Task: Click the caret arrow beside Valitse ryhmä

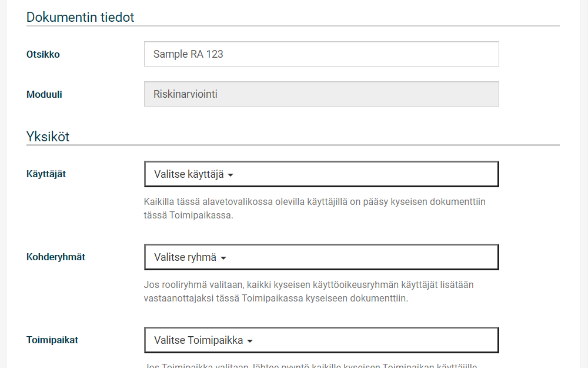Action: 223,258
